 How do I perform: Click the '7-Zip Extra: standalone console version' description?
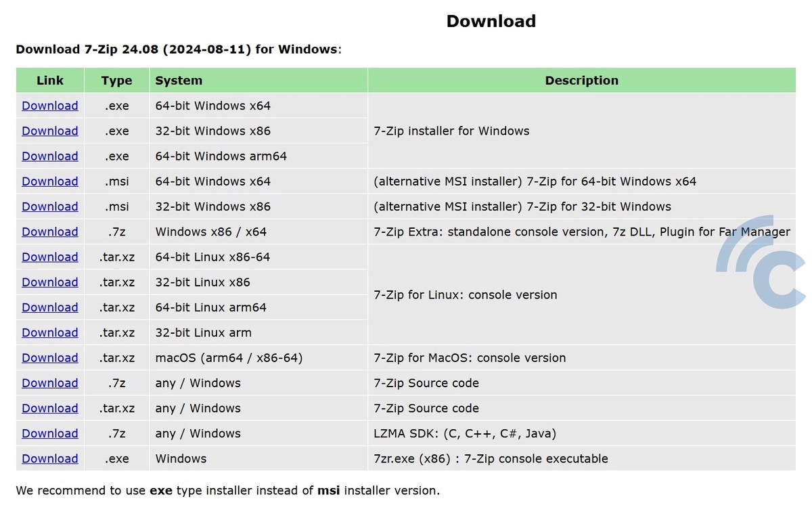point(582,232)
